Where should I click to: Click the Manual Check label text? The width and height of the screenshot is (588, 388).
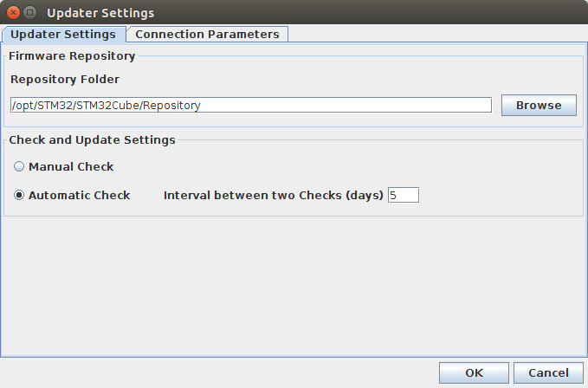tap(71, 166)
